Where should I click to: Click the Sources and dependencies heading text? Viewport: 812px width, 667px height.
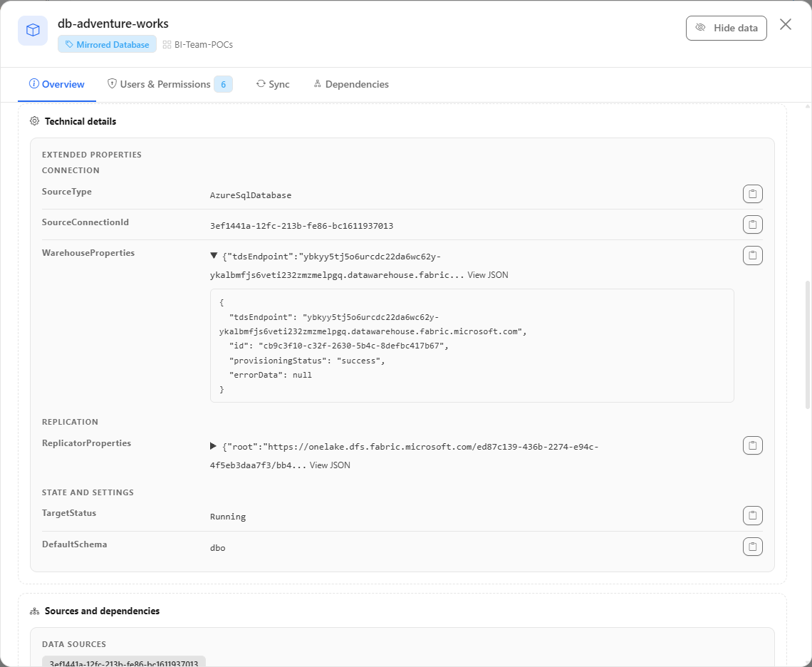[102, 611]
